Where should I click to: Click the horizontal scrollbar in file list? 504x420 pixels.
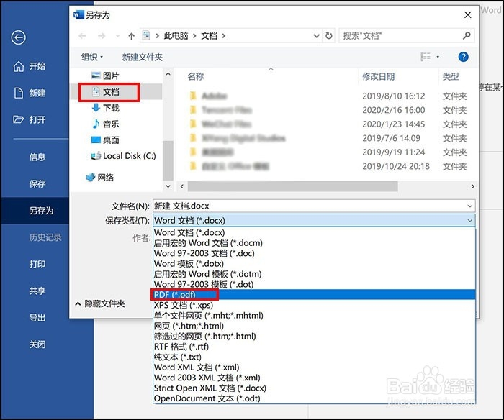pyautogui.click(x=292, y=186)
